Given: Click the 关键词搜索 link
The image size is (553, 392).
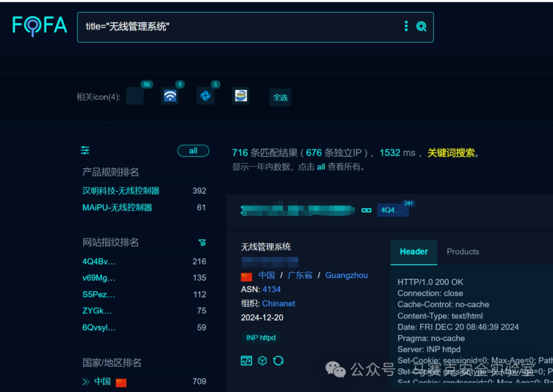Looking at the screenshot, I should (451, 153).
